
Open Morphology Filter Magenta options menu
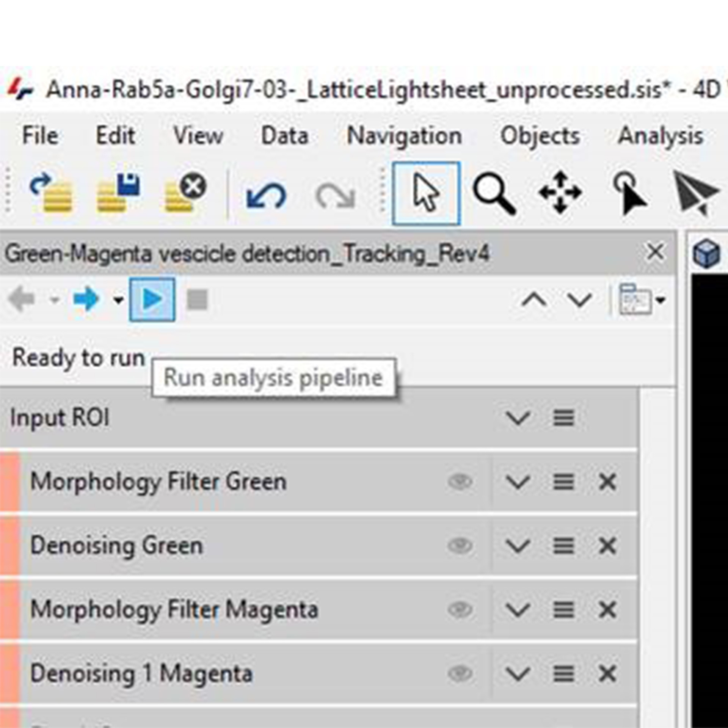(x=563, y=610)
